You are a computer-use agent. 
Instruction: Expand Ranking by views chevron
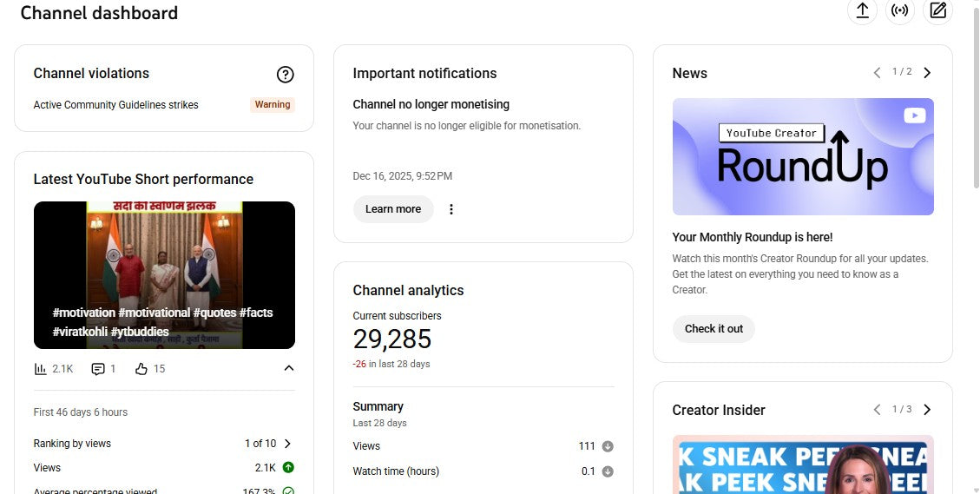click(287, 444)
